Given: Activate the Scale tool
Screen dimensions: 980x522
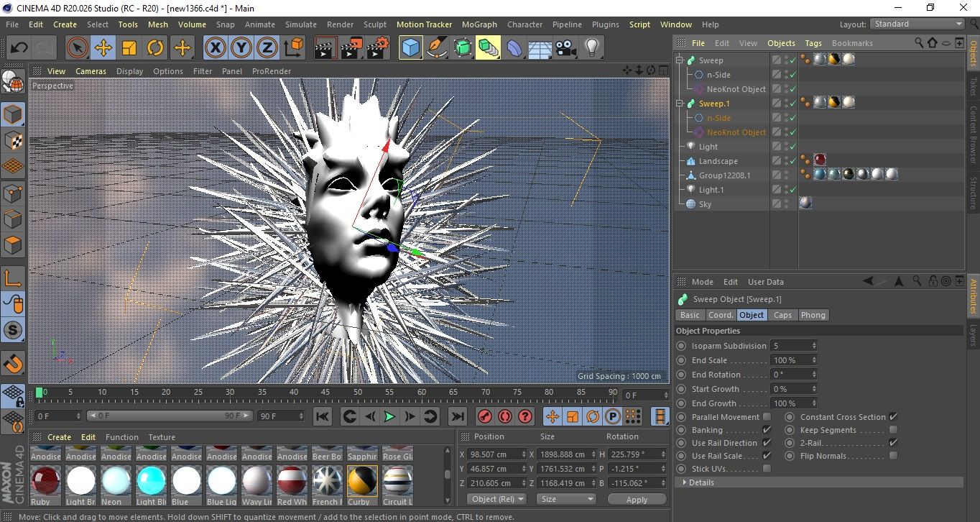Looking at the screenshot, I should (x=129, y=48).
